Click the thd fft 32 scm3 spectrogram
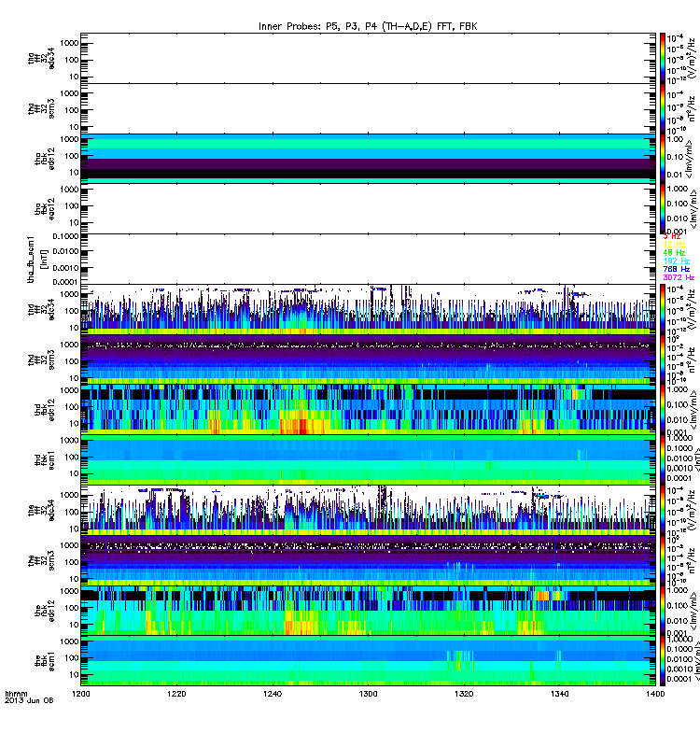Image resolution: width=700 pixels, height=747 pixels. pos(368,359)
